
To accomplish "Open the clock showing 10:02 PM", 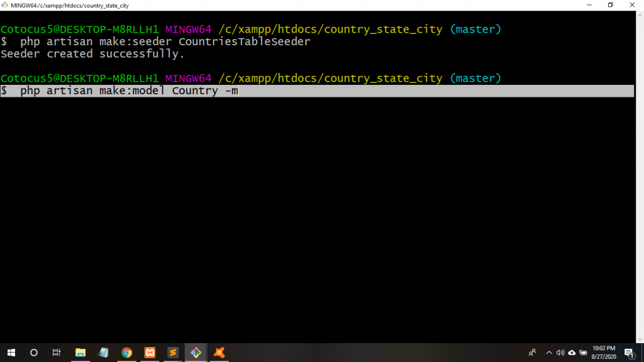I will (604, 353).
